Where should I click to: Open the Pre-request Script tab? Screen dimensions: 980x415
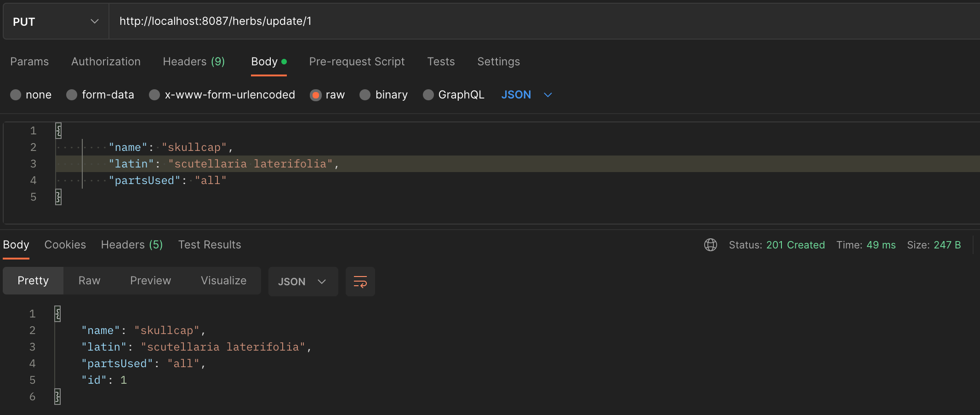357,61
